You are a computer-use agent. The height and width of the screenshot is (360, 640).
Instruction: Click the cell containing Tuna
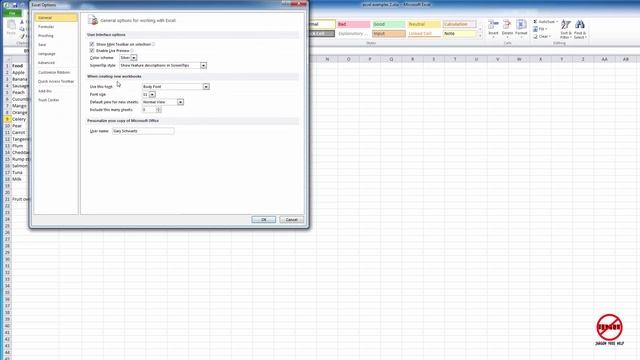point(20,172)
